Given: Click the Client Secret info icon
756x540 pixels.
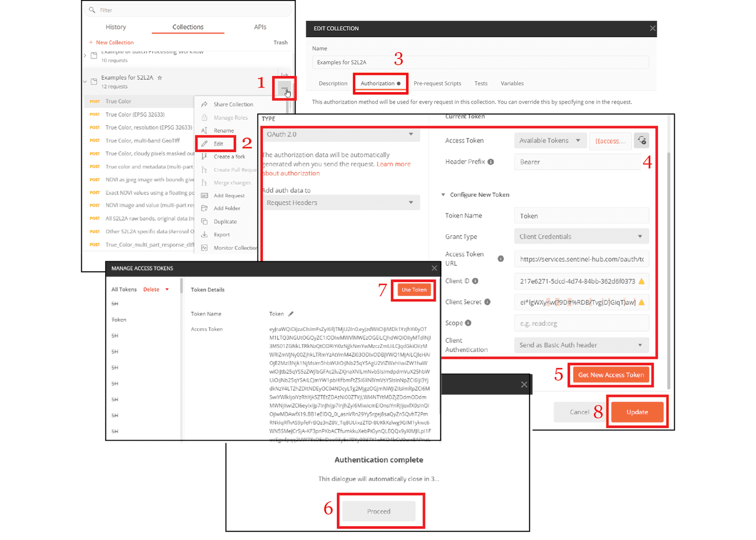Looking at the screenshot, I should 487,302.
